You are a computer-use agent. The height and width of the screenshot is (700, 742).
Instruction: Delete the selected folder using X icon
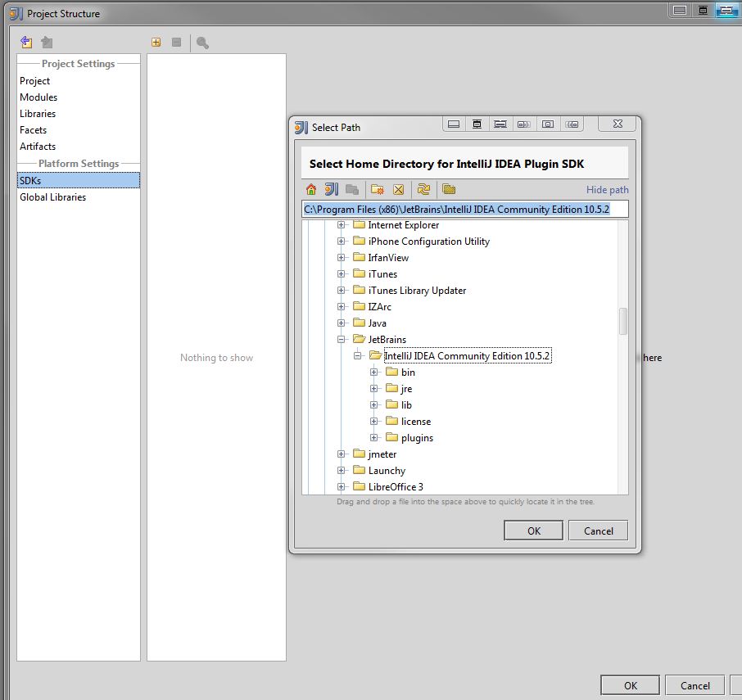point(399,190)
